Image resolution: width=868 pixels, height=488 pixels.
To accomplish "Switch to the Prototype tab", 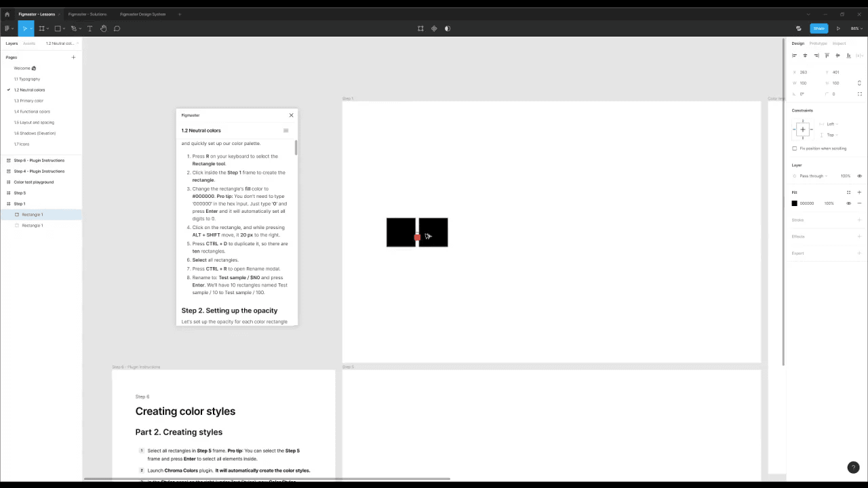I will tap(818, 43).
